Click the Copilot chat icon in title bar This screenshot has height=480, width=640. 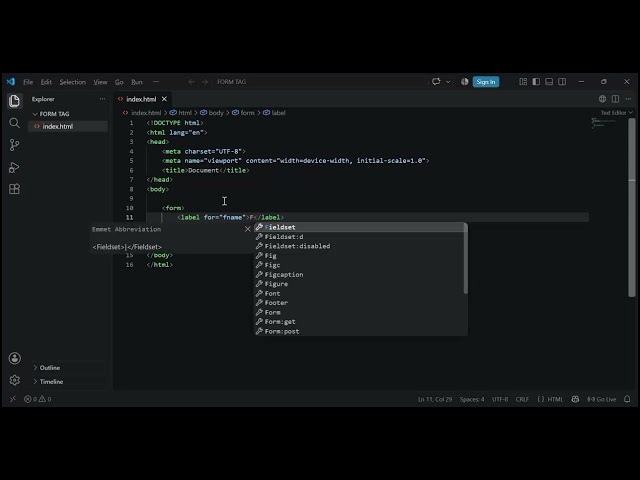tap(436, 82)
